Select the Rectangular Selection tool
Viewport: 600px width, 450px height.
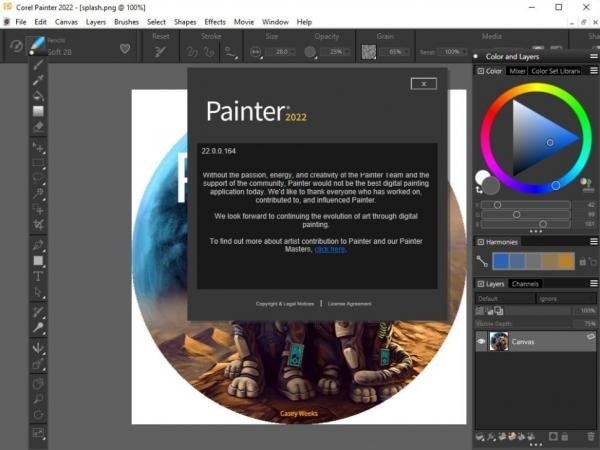38,163
